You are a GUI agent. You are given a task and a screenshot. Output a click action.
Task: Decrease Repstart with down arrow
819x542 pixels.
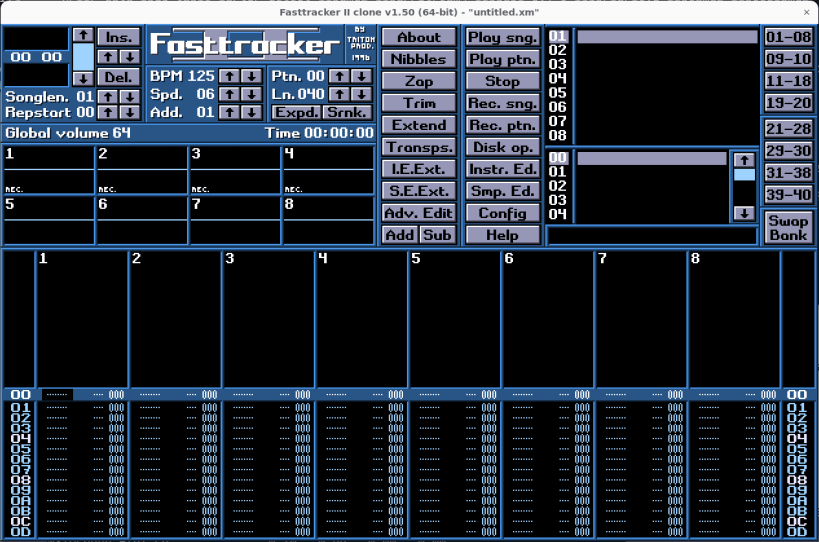pyautogui.click(x=130, y=112)
